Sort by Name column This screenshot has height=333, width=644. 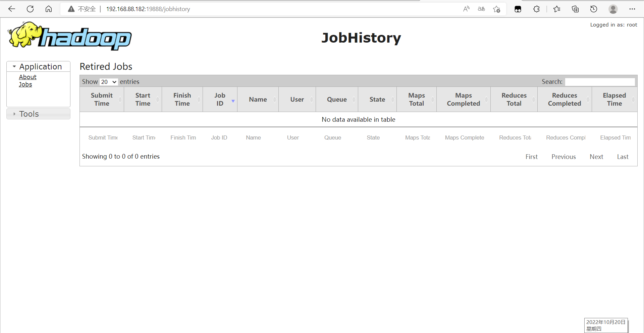258,99
